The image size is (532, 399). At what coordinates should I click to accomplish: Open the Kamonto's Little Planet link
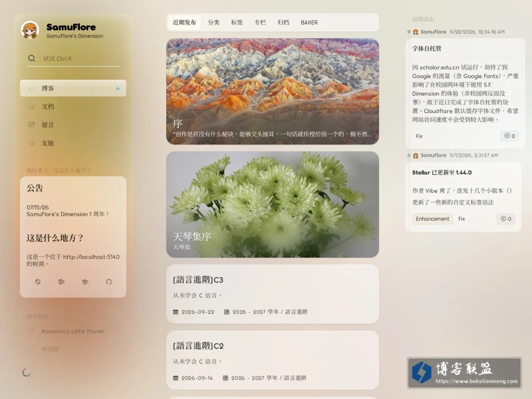(x=73, y=331)
